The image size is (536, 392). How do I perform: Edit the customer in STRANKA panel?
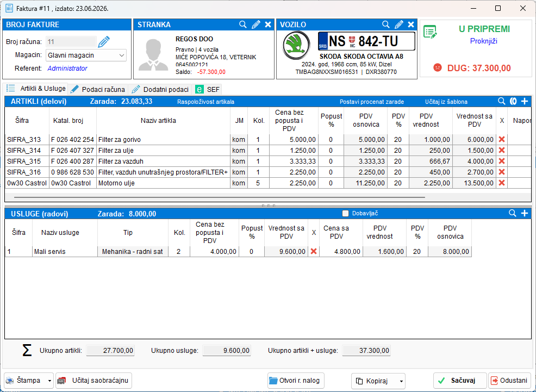click(255, 24)
